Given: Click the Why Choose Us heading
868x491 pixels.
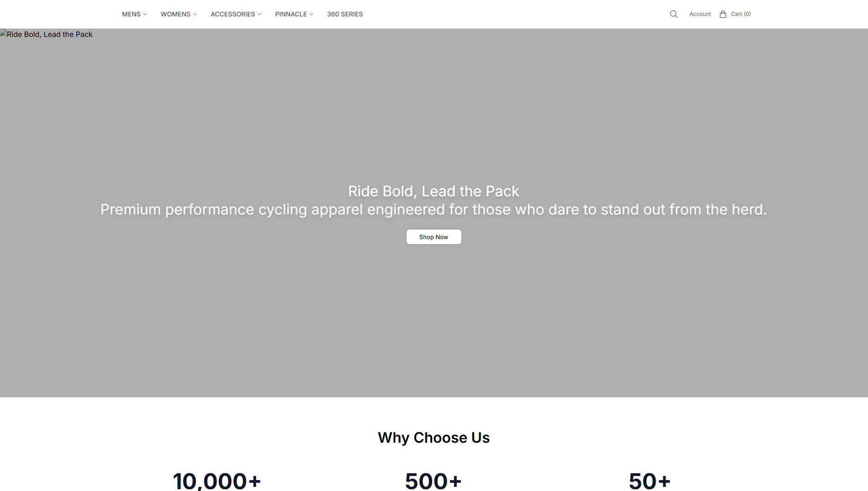Looking at the screenshot, I should point(434,437).
